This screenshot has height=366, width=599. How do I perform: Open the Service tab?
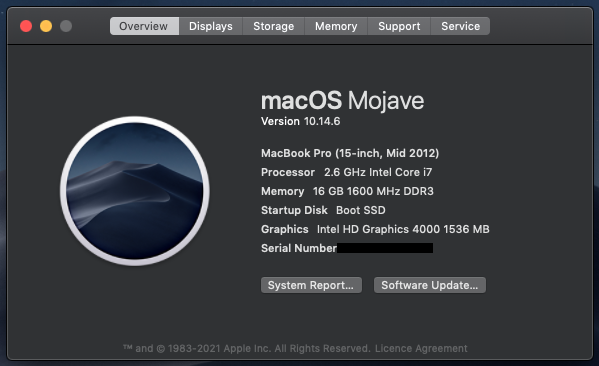460,26
